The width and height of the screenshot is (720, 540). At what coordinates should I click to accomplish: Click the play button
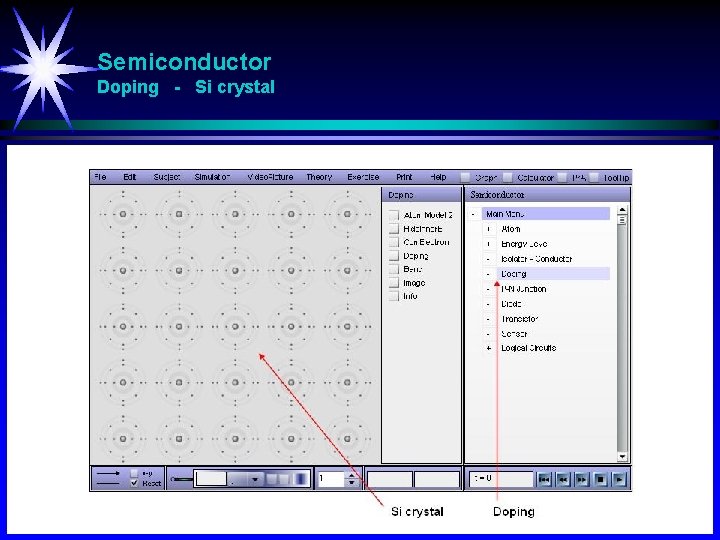tap(619, 479)
